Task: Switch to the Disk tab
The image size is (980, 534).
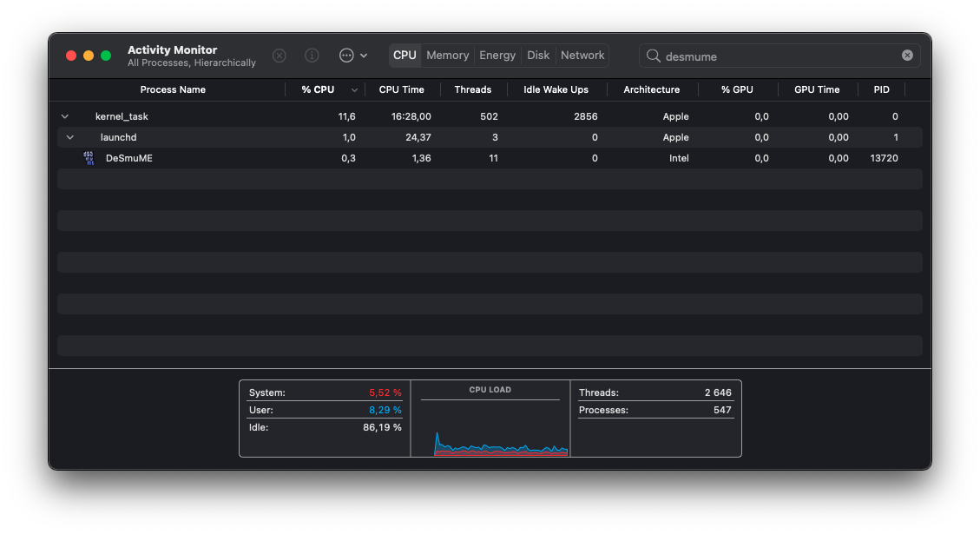Action: 538,56
